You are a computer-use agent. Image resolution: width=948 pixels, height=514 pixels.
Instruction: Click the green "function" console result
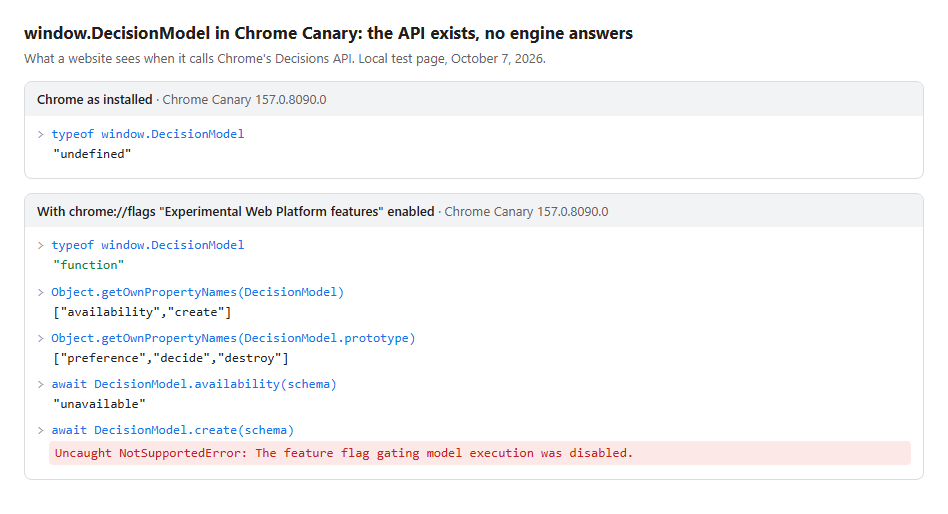[88, 265]
